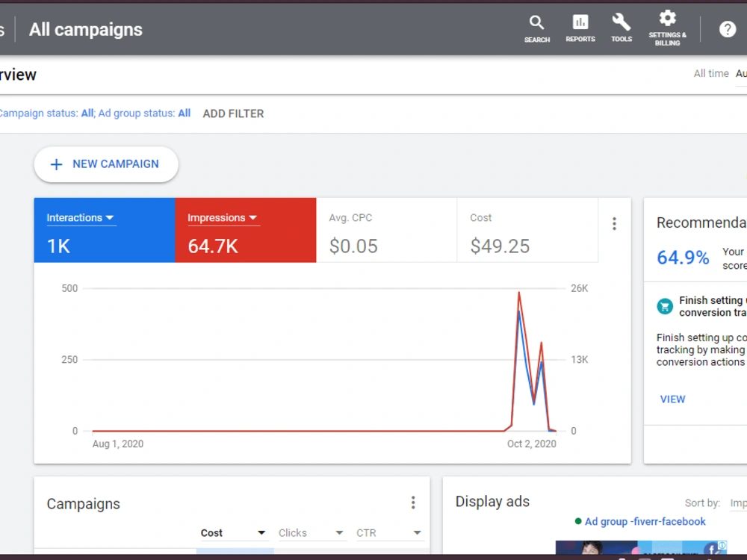
Task: Open the Impressions metric dropdown
Action: (x=223, y=217)
